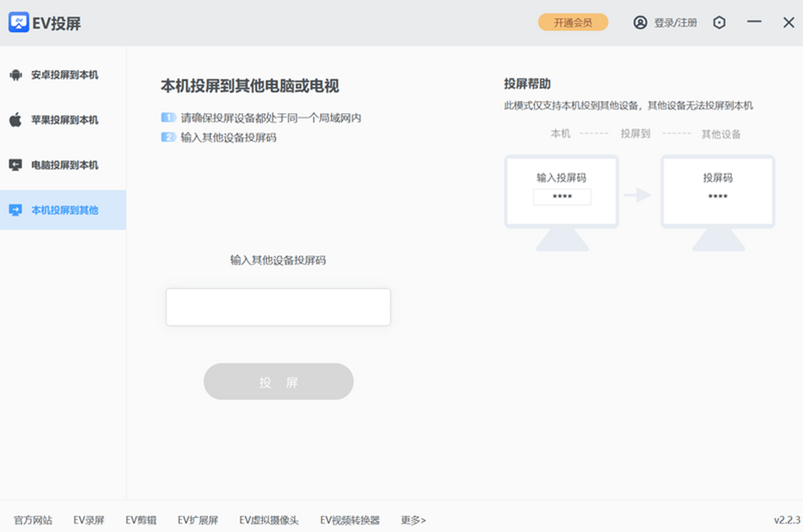The width and height of the screenshot is (803, 532).
Task: Focus the 投屏码 input field
Action: [278, 307]
